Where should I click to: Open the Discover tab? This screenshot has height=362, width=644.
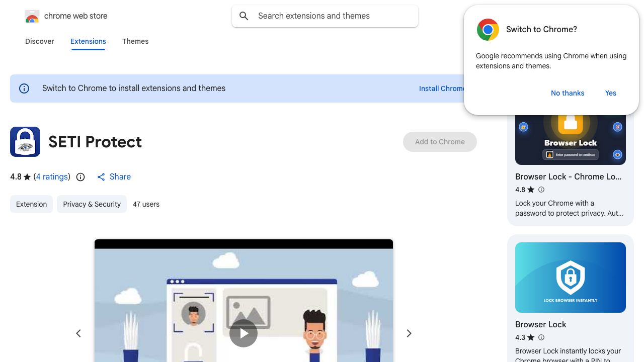[40, 41]
